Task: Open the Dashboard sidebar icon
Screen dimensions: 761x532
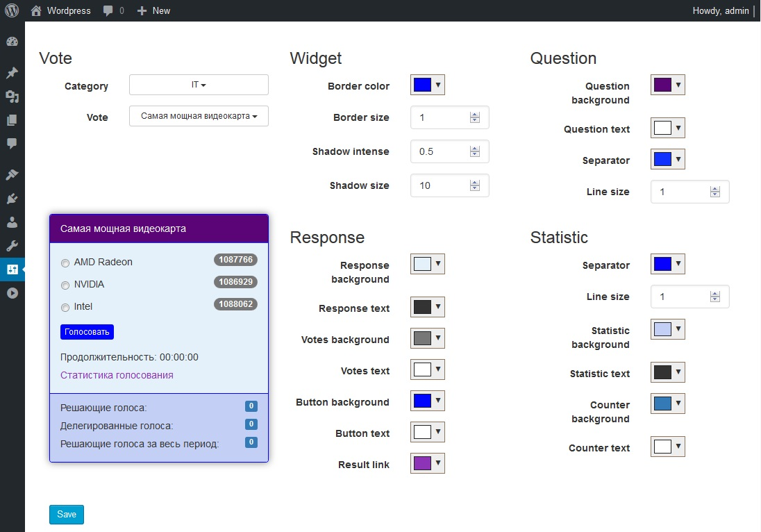Action: [x=12, y=42]
